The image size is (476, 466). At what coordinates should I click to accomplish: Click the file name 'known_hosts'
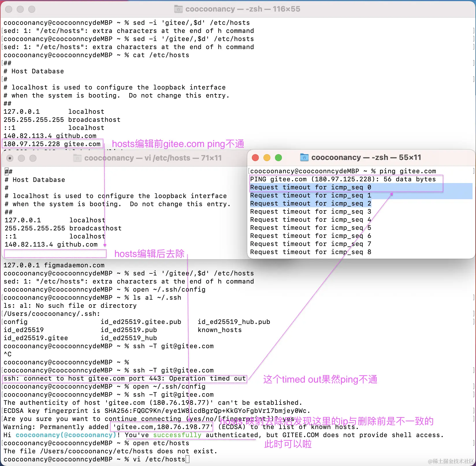(220, 330)
